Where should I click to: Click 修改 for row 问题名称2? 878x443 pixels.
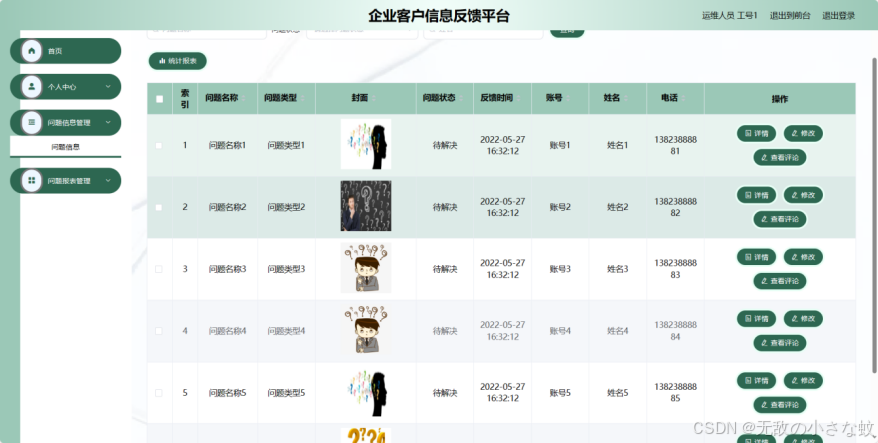coord(803,195)
